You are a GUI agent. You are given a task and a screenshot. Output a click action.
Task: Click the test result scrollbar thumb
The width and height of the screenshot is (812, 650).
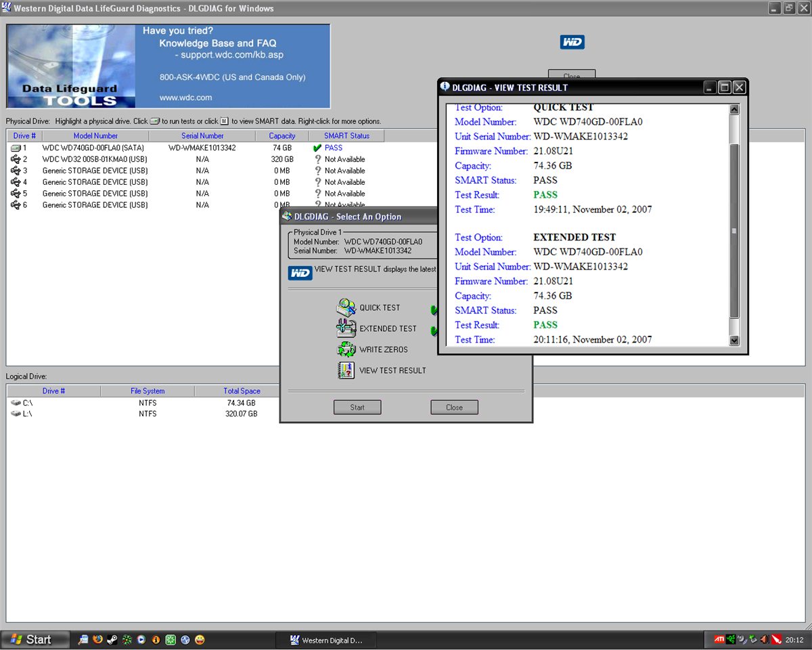(x=735, y=230)
